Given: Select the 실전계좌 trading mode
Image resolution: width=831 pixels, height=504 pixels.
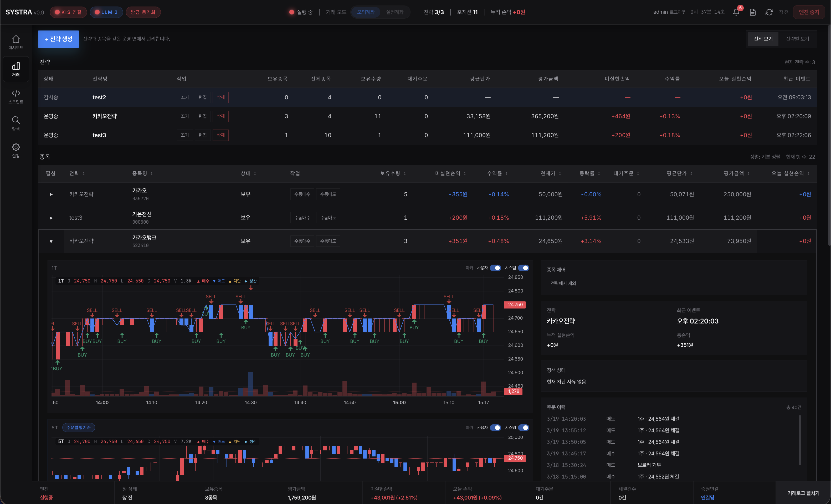Looking at the screenshot, I should tap(394, 12).
